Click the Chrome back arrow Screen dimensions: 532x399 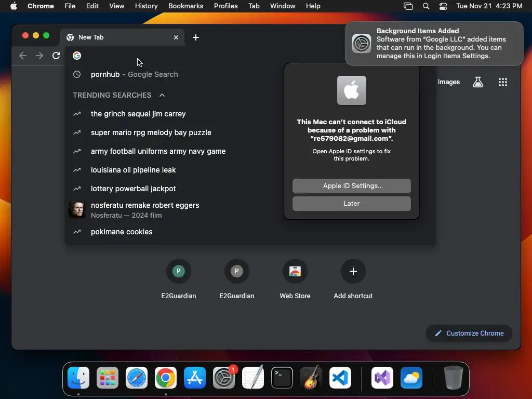[x=23, y=56]
